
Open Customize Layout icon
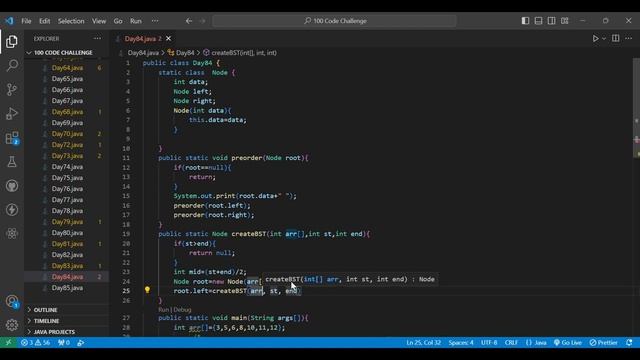[x=564, y=21]
